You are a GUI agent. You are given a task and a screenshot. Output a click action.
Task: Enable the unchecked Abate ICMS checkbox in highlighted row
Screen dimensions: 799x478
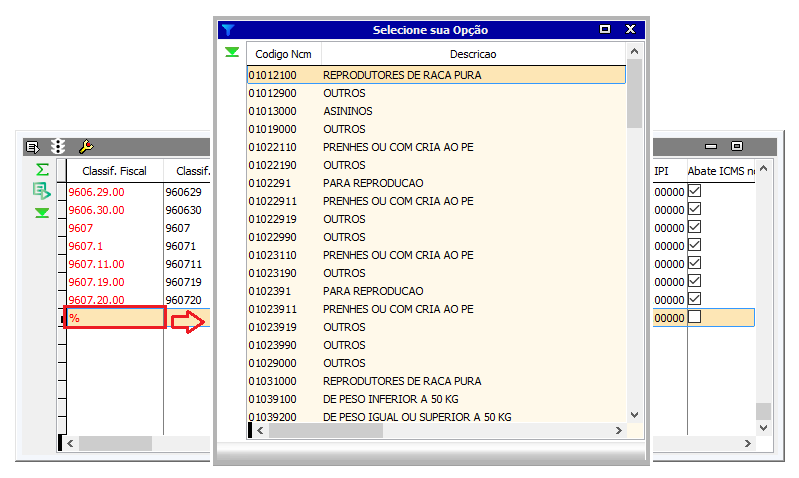coord(695,317)
